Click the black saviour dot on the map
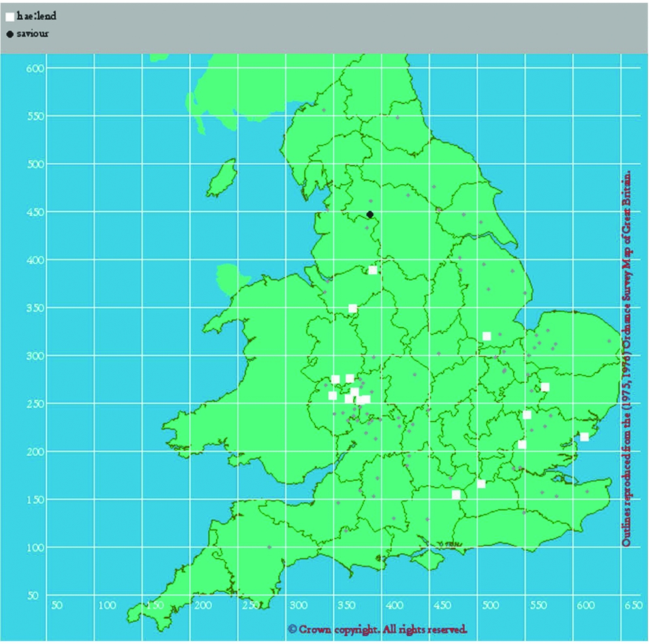This screenshot has height=644, width=649. pyautogui.click(x=370, y=214)
